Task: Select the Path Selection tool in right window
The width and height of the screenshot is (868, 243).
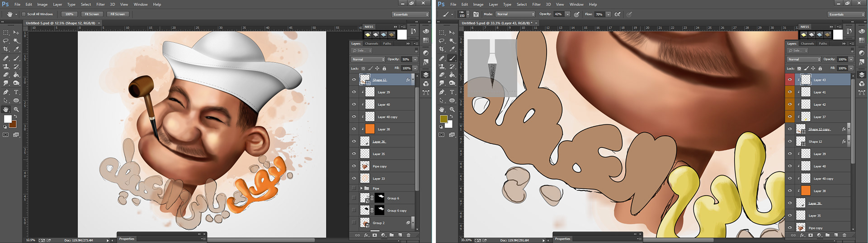Action: 442,100
